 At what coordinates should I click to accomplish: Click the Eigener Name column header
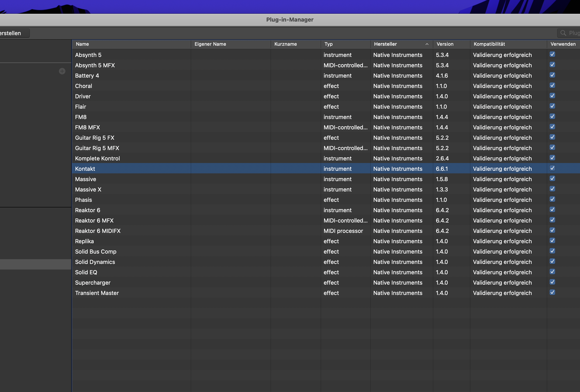coord(210,44)
